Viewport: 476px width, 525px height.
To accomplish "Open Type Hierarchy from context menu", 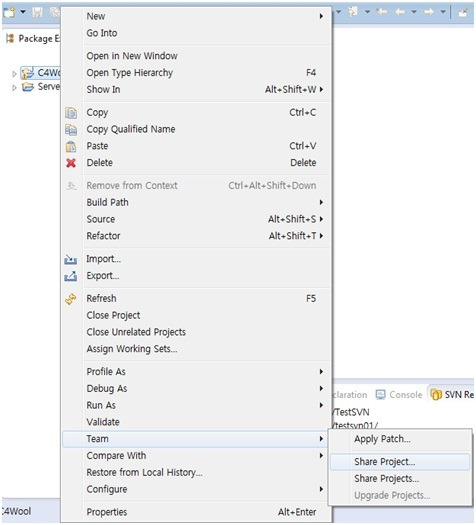I will (x=196, y=72).
